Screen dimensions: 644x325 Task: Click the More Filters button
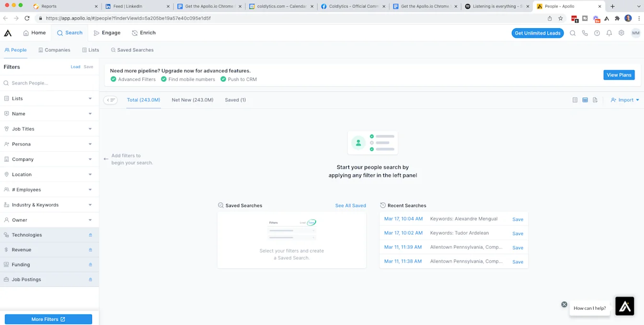coord(48,319)
